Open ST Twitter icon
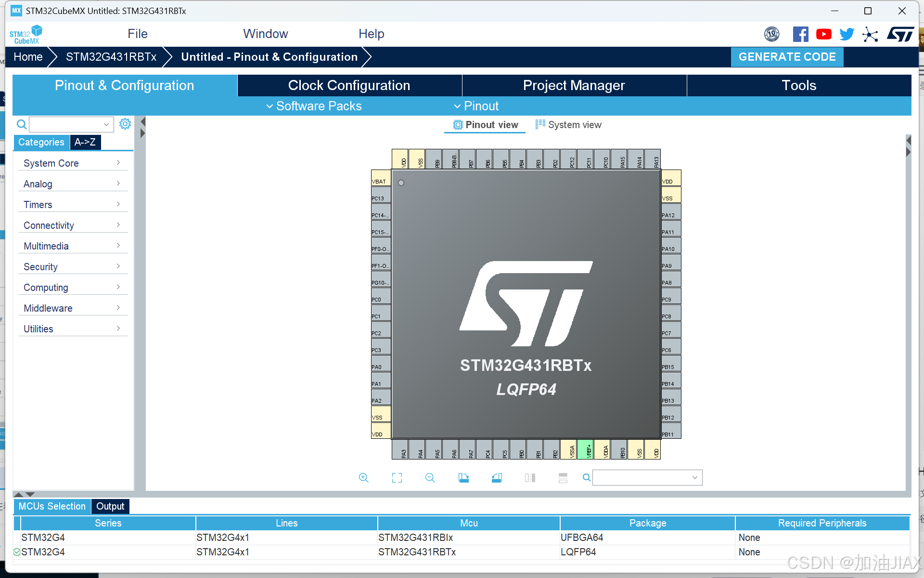 (x=847, y=34)
